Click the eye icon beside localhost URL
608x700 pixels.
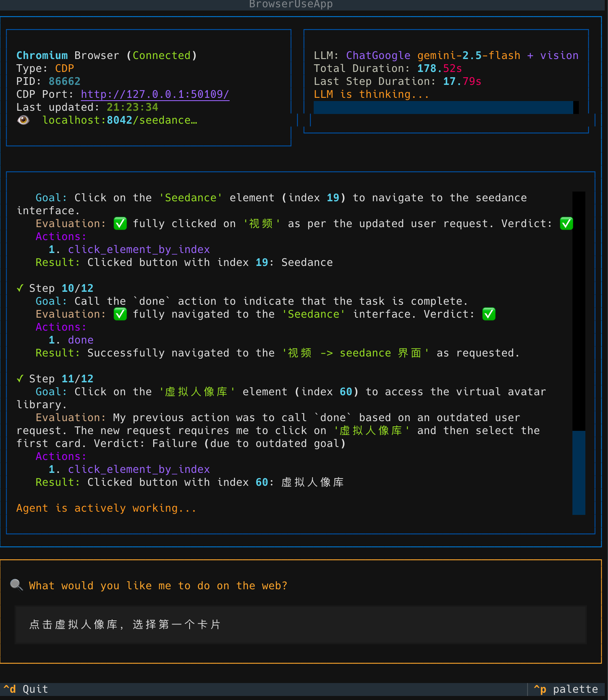(23, 120)
